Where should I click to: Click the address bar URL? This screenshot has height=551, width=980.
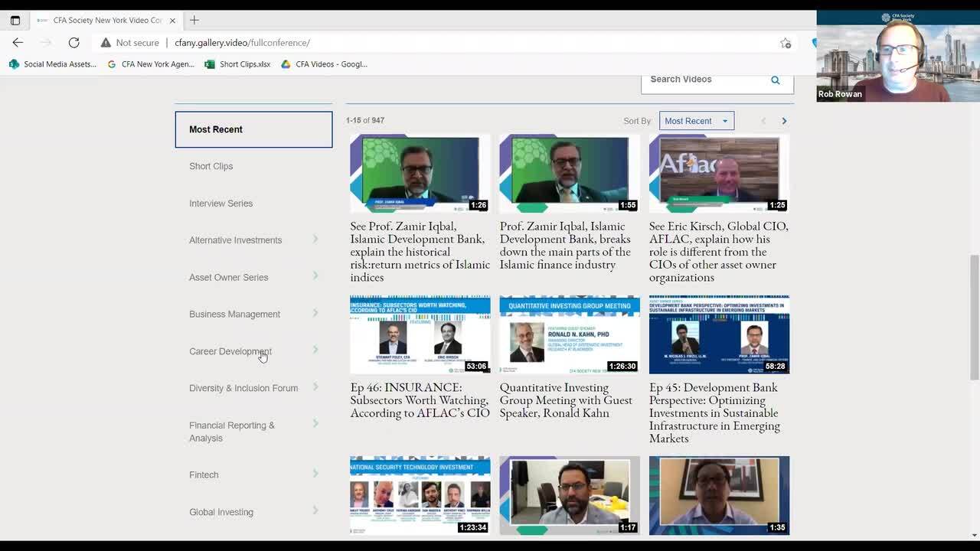point(242,43)
